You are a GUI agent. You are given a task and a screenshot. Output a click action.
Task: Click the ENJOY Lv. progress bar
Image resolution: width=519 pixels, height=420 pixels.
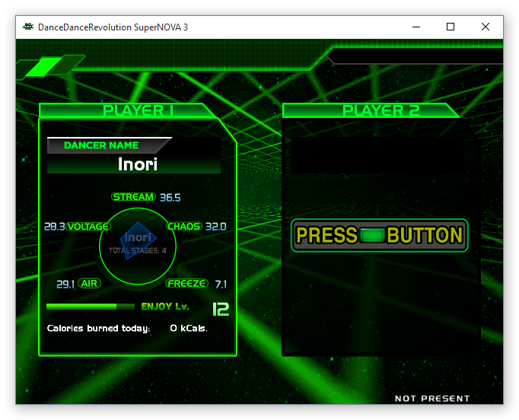pos(91,307)
